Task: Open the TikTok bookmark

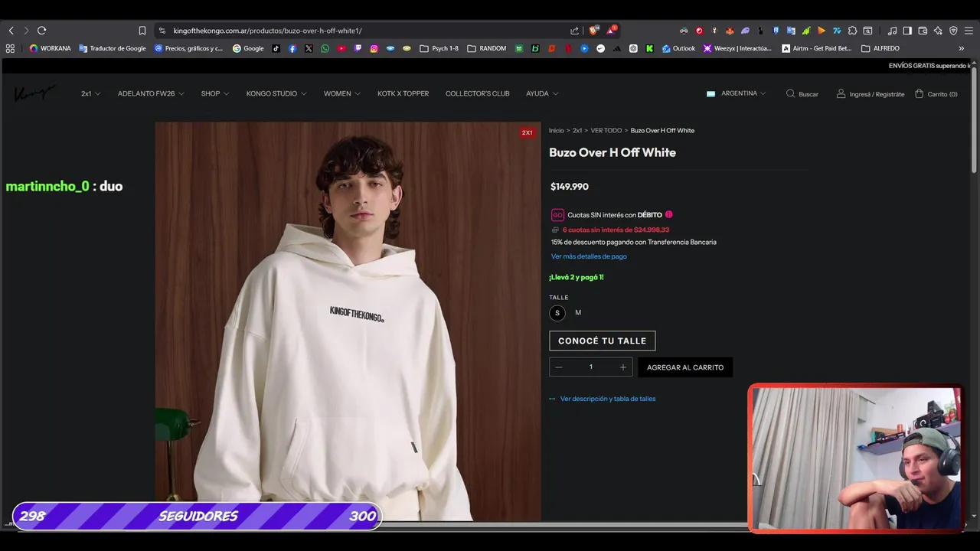Action: coord(276,48)
